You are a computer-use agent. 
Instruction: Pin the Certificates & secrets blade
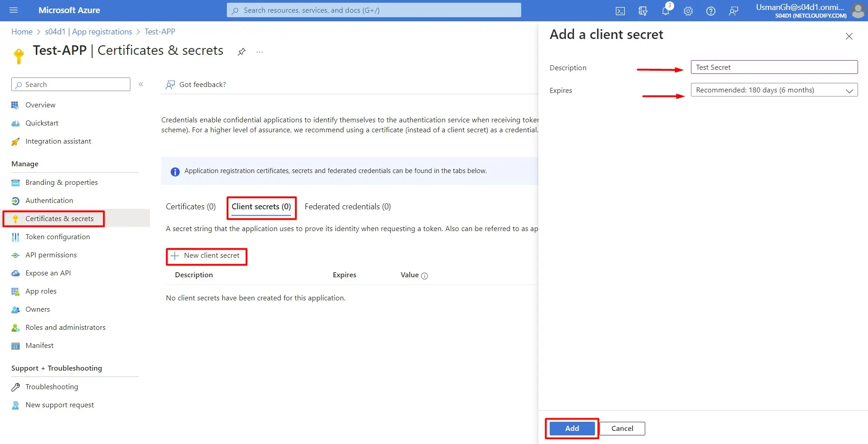[241, 52]
